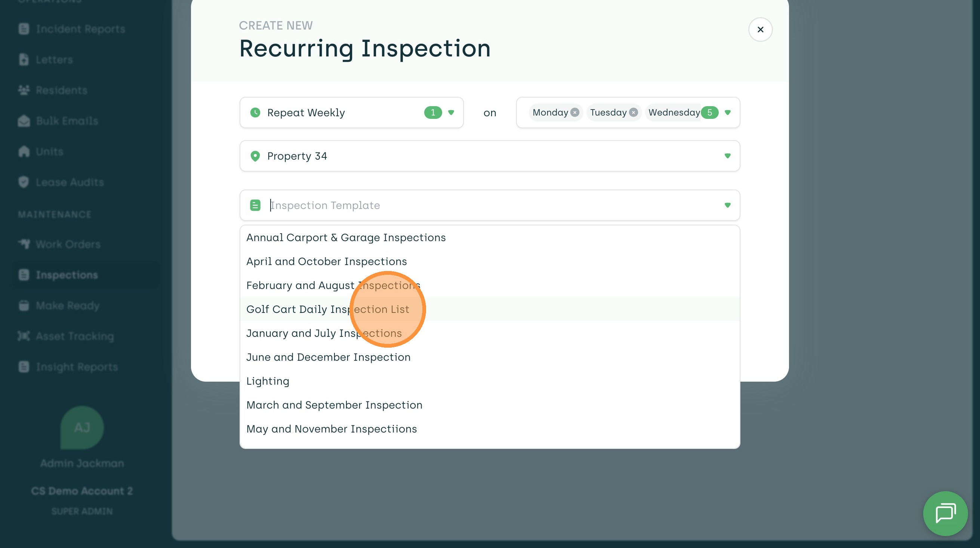Open Incident Reports in sidebar
Image resolution: width=980 pixels, height=548 pixels.
pos(80,29)
